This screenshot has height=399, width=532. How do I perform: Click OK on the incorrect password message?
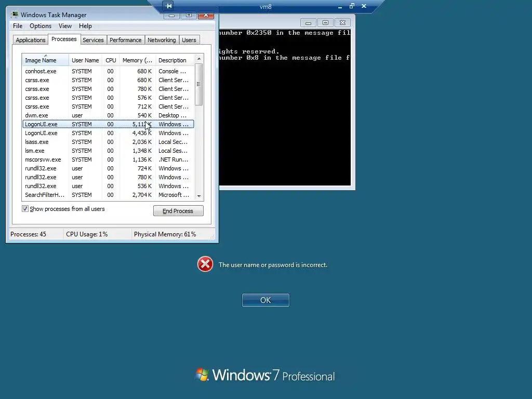(265, 300)
